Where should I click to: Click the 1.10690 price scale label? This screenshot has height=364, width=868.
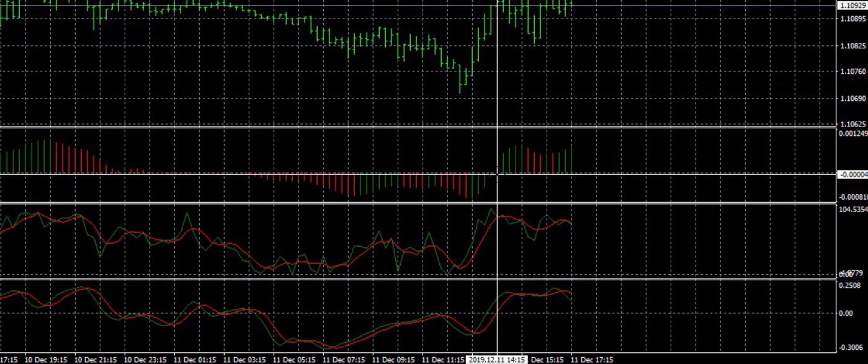click(851, 99)
